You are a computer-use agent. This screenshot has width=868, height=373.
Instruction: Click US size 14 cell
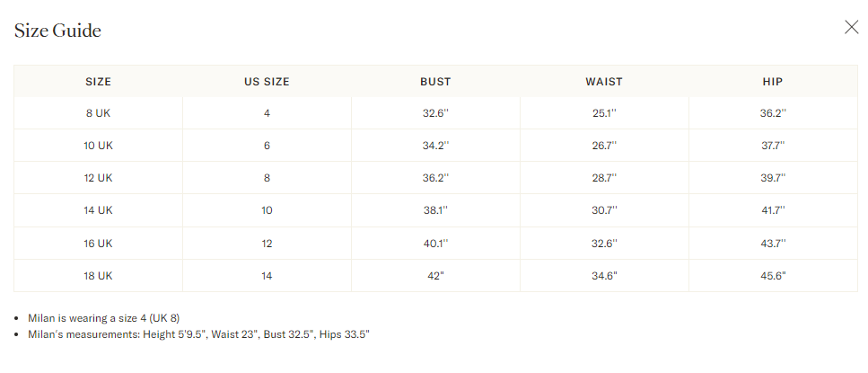(267, 276)
